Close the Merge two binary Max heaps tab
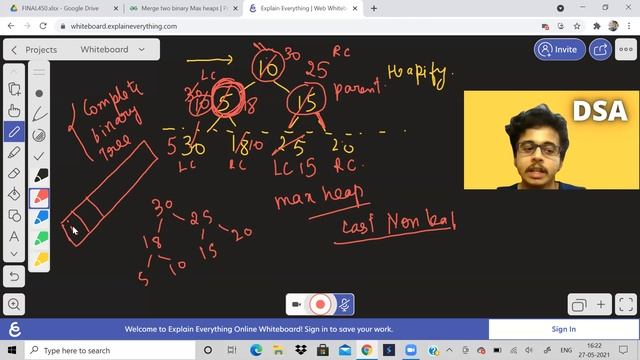Image resolution: width=640 pixels, height=360 pixels. tap(236, 8)
